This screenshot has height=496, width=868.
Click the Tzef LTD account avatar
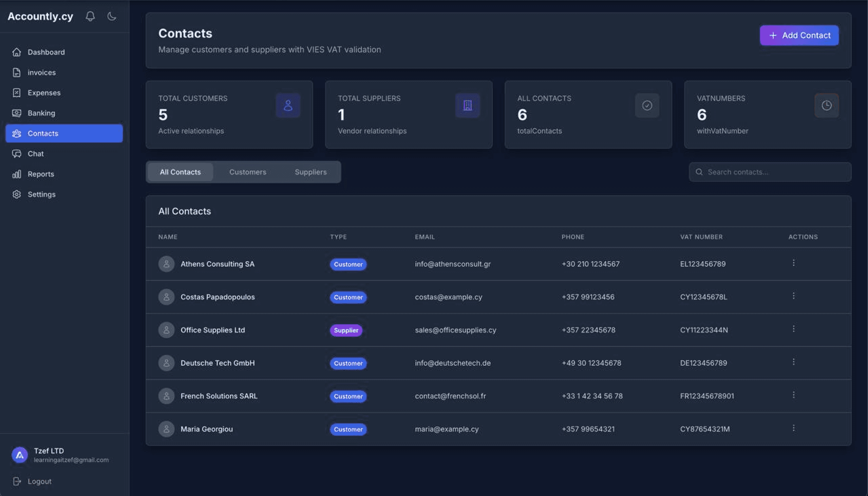(20, 455)
